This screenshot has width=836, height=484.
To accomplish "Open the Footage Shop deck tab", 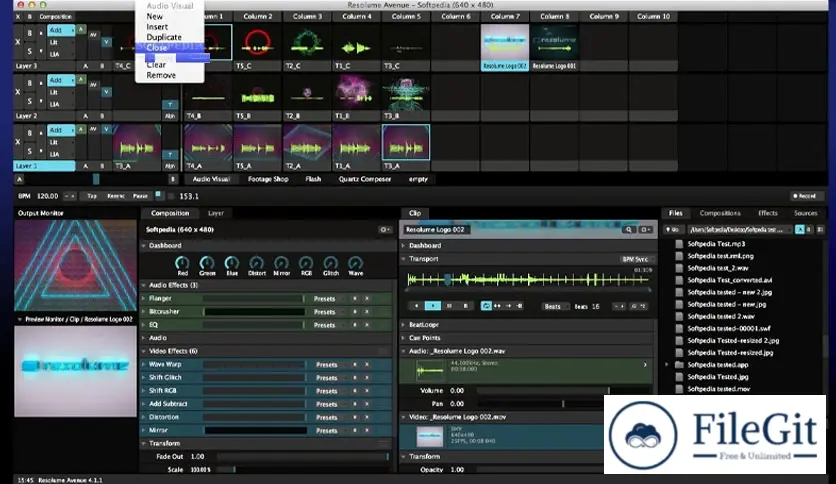I will tap(268, 180).
